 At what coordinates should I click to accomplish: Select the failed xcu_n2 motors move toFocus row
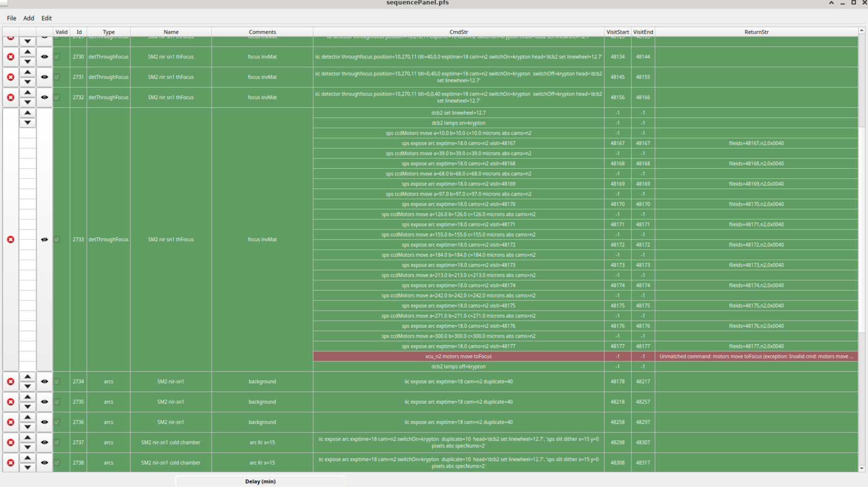(x=458, y=356)
